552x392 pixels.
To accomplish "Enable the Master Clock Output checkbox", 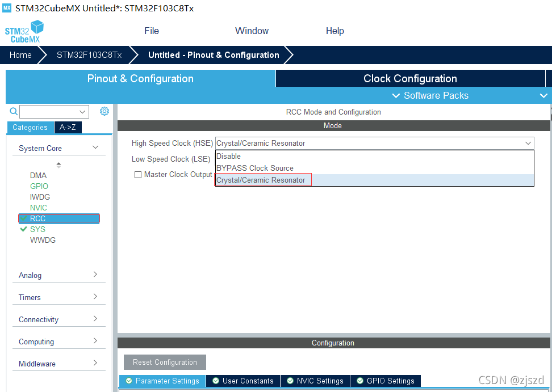I will (x=138, y=175).
